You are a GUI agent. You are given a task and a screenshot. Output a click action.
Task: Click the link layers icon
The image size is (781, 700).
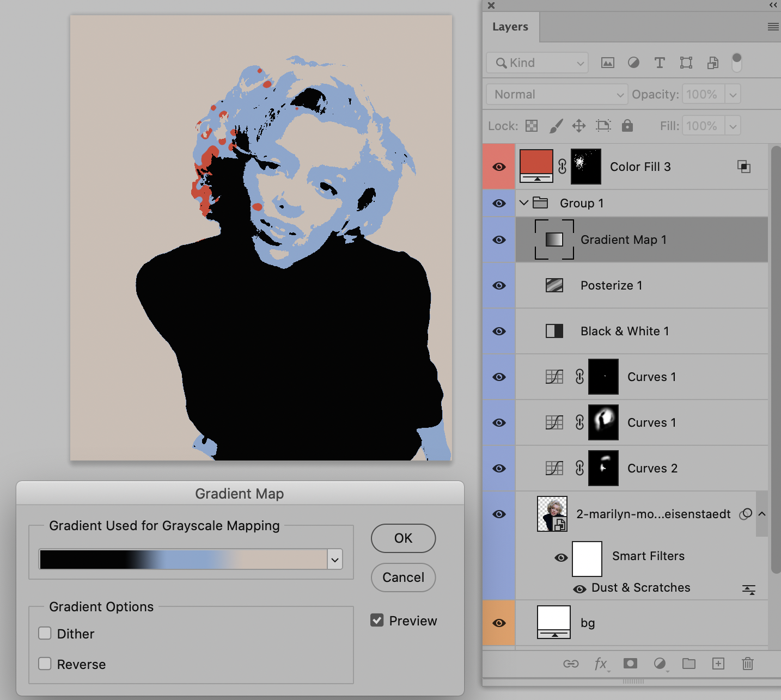coord(571,664)
